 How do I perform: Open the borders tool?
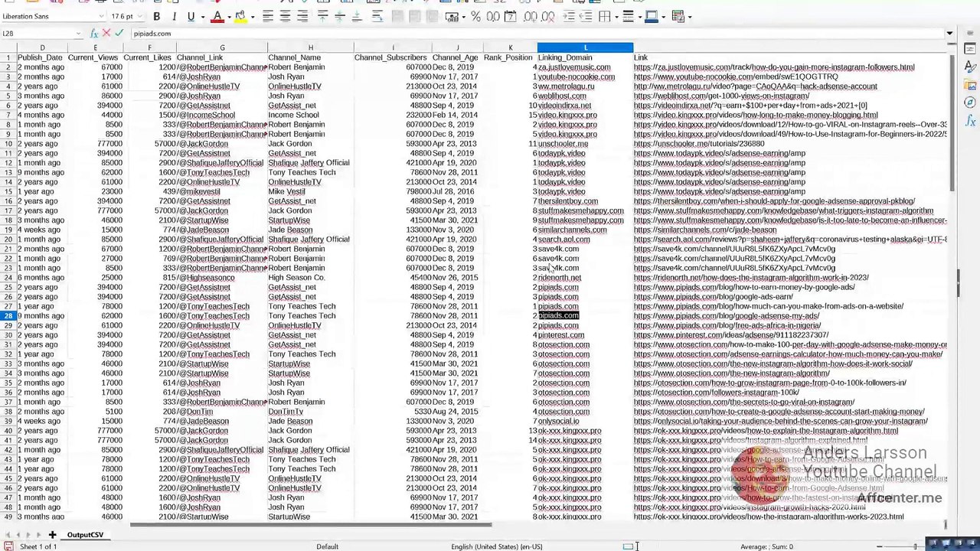coord(606,16)
